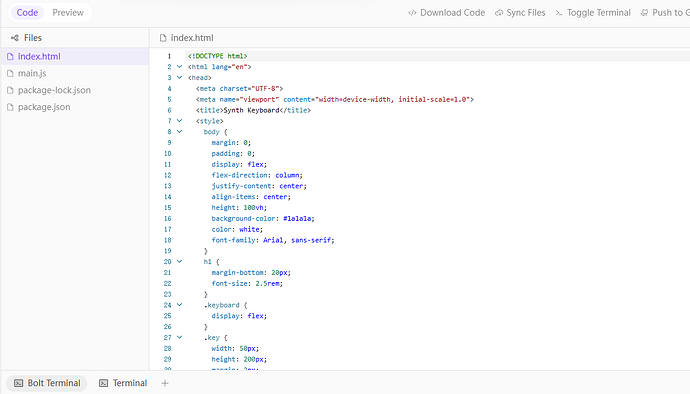Click the DOCTYPE html line of code
The width and height of the screenshot is (690, 394).
(x=217, y=56)
